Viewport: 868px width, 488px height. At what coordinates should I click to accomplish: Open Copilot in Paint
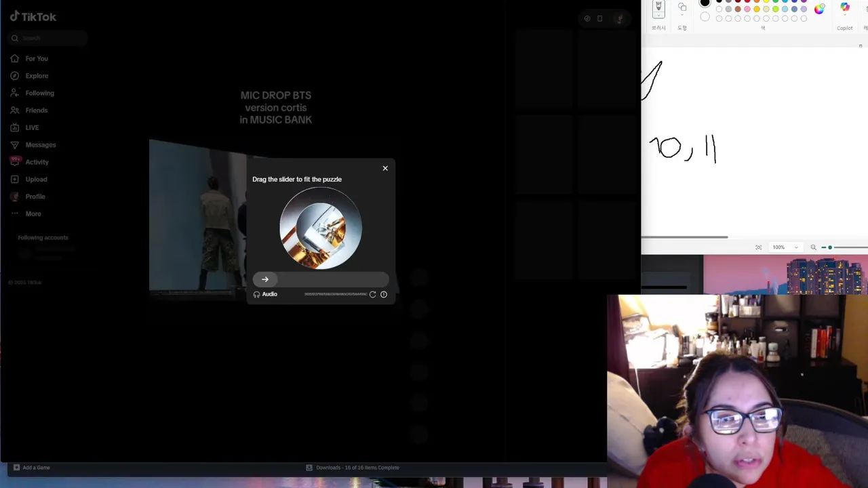(x=844, y=7)
